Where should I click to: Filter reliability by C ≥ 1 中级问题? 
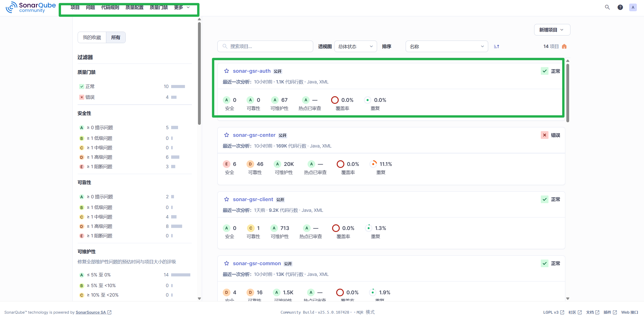click(x=135, y=217)
